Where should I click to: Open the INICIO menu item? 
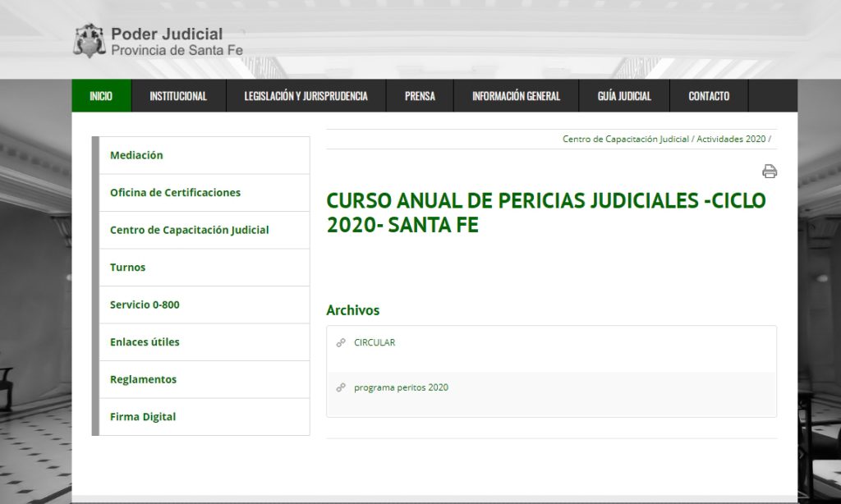tap(101, 96)
